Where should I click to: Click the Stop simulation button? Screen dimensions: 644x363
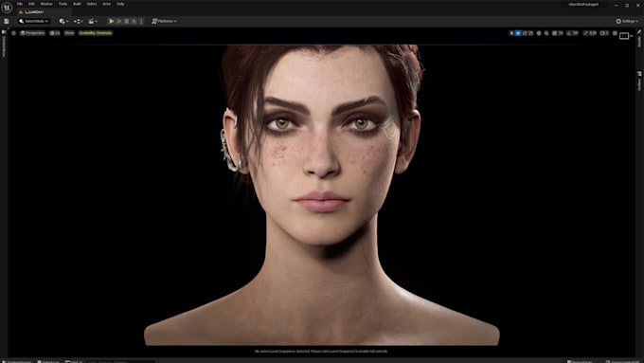(127, 21)
